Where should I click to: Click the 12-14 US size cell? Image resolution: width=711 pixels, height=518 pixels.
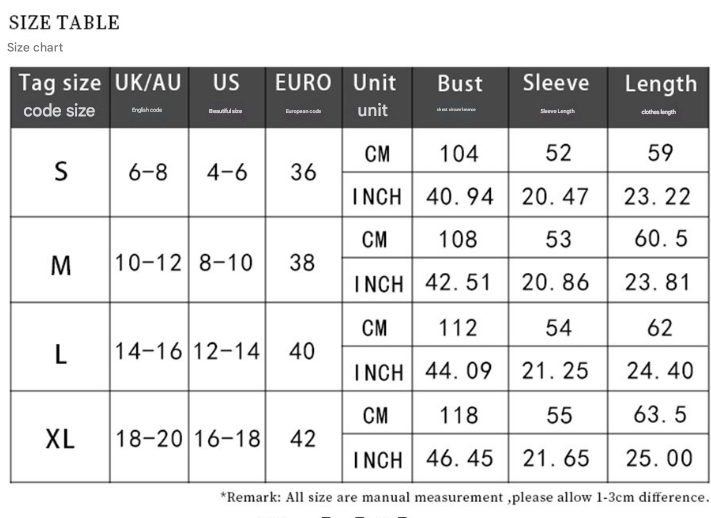tap(227, 351)
